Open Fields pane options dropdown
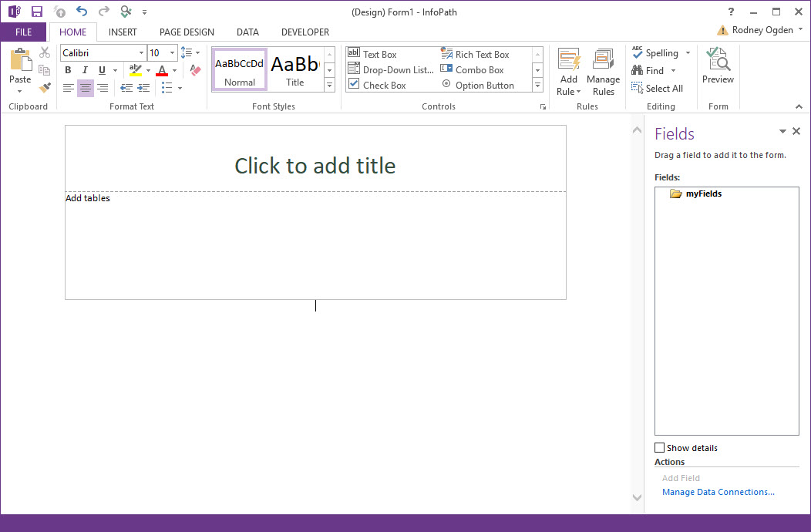This screenshot has width=811, height=532. (782, 131)
